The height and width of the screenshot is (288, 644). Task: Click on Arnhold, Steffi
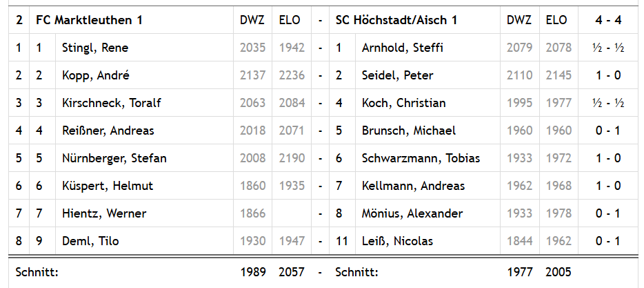[x=402, y=48]
